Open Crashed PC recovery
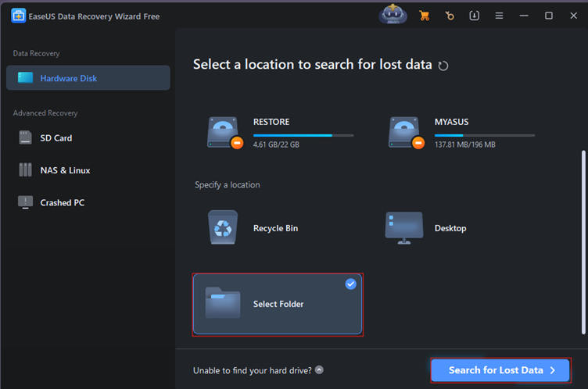This screenshot has width=588, height=389. pos(62,203)
